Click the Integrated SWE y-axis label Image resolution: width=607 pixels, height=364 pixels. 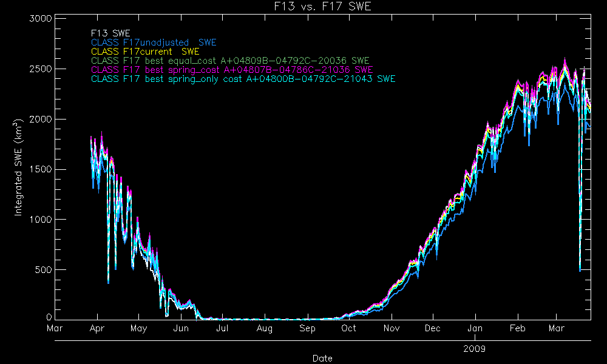coord(19,167)
